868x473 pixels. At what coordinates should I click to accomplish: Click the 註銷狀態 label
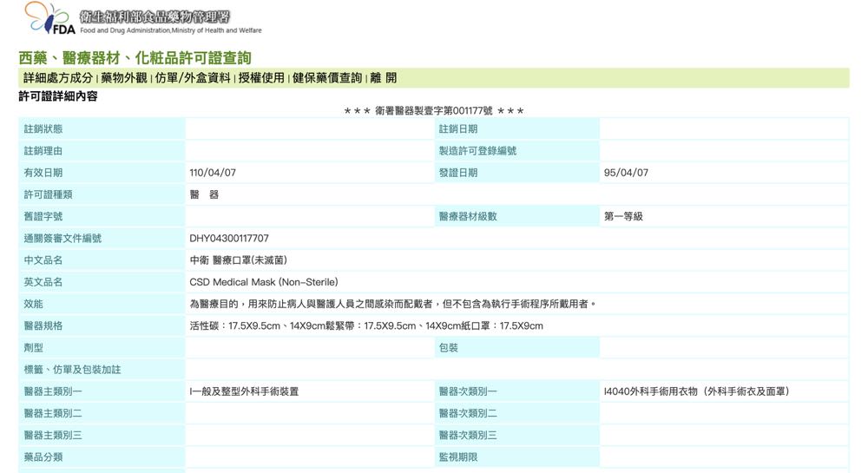coord(43,129)
